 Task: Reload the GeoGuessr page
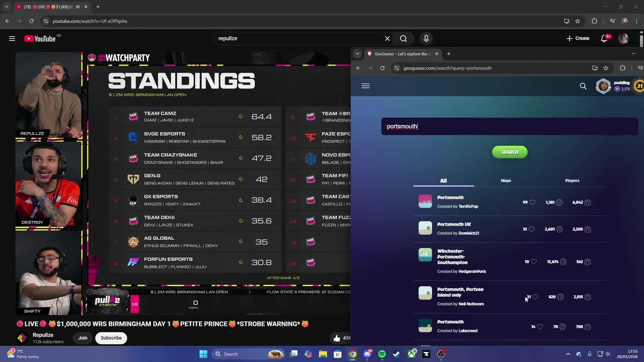tap(382, 68)
